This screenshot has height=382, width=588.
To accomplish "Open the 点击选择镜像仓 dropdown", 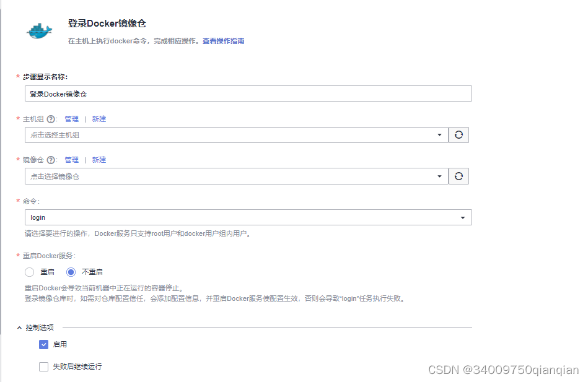I will [x=237, y=176].
